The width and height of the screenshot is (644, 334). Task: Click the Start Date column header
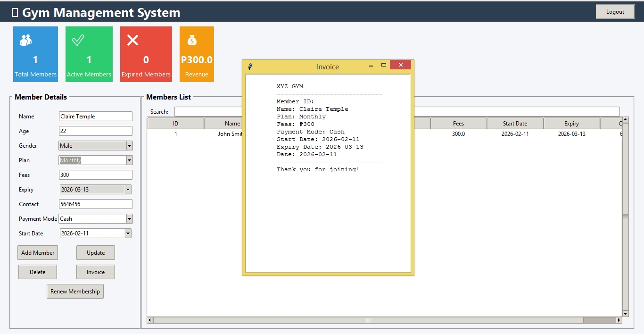coord(515,124)
